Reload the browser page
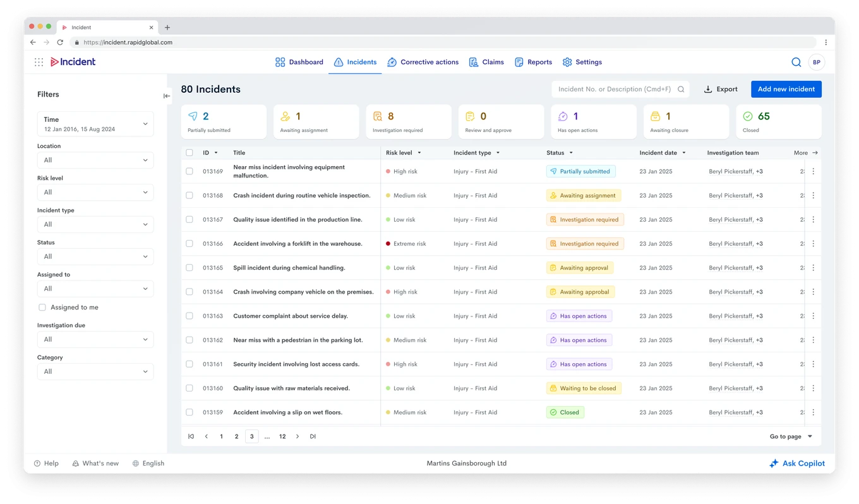Screen dimensions: 859x504 pyautogui.click(x=60, y=42)
